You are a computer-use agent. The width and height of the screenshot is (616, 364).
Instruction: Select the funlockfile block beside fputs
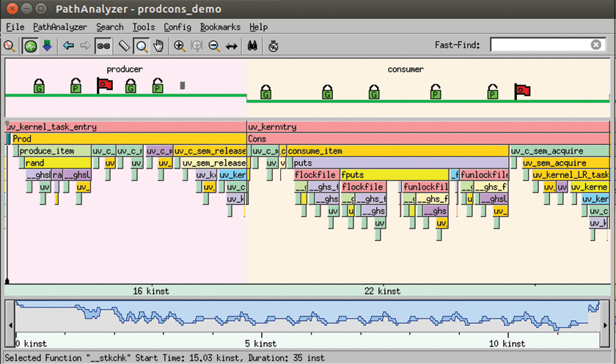coord(484,175)
